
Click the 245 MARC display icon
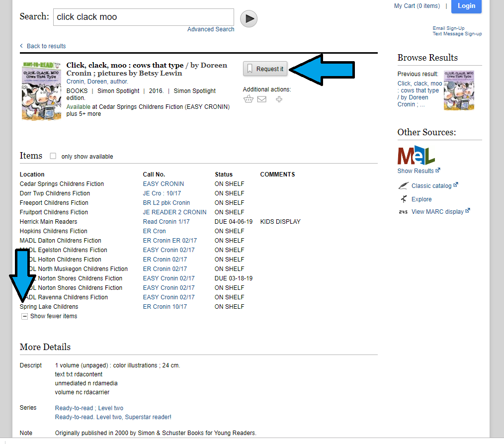point(403,212)
